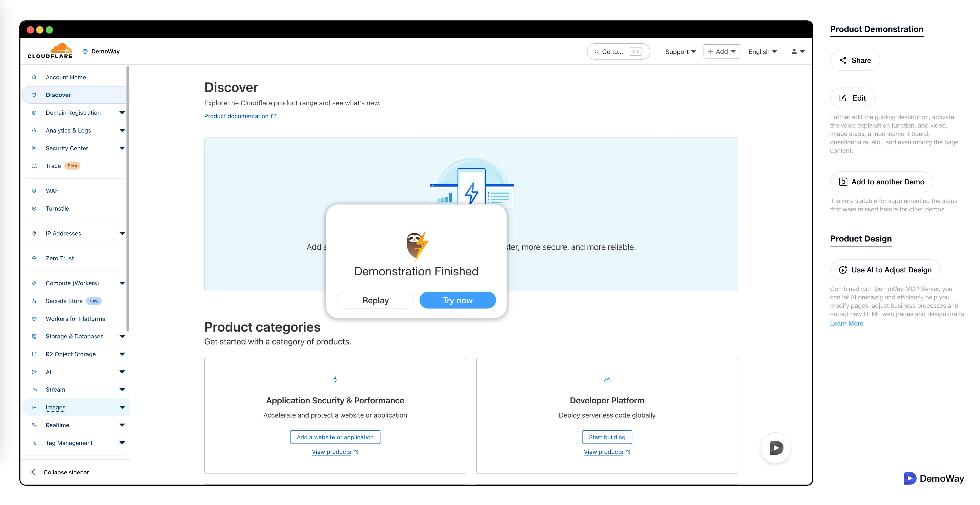Click the Trace network icon

tap(34, 166)
